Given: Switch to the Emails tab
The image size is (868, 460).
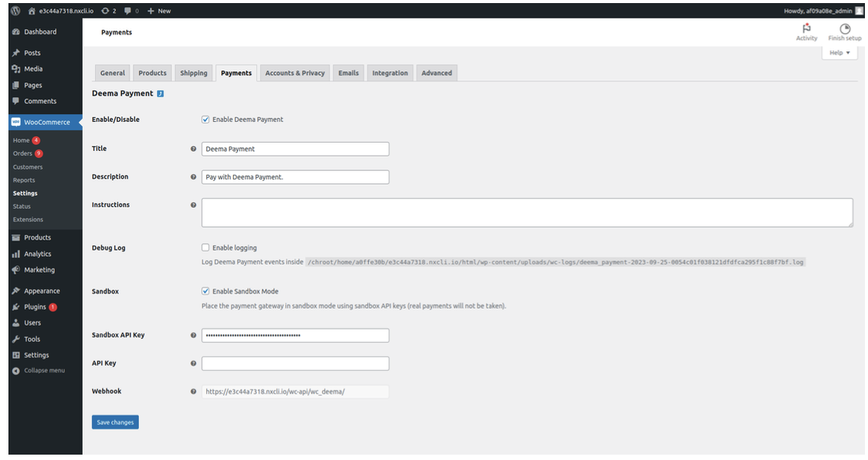Looking at the screenshot, I should (x=348, y=73).
